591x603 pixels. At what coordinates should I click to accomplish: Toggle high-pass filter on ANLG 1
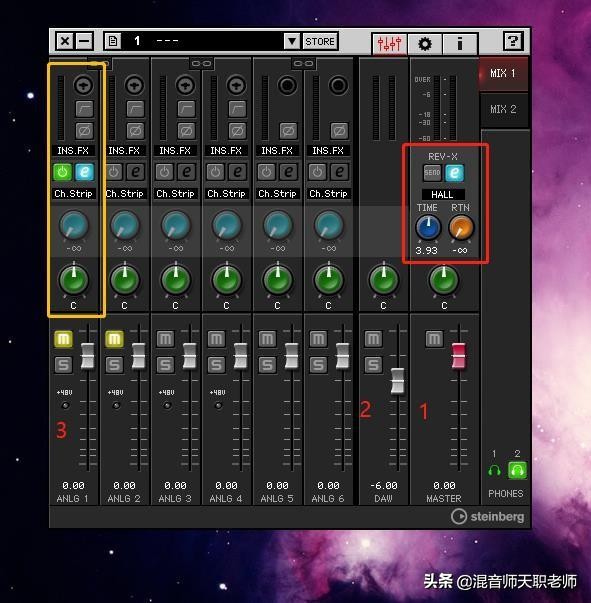(84, 109)
